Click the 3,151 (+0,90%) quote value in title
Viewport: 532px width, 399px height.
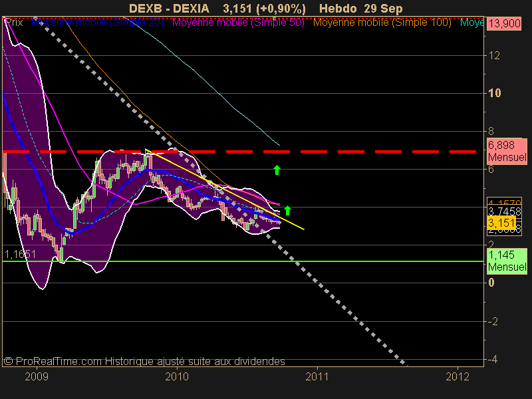click(x=264, y=9)
